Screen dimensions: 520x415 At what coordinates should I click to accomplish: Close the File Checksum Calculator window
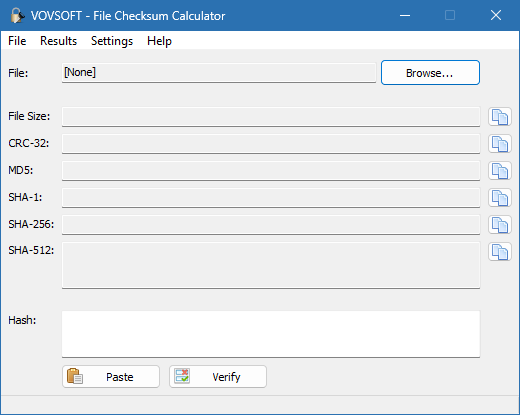pos(496,15)
